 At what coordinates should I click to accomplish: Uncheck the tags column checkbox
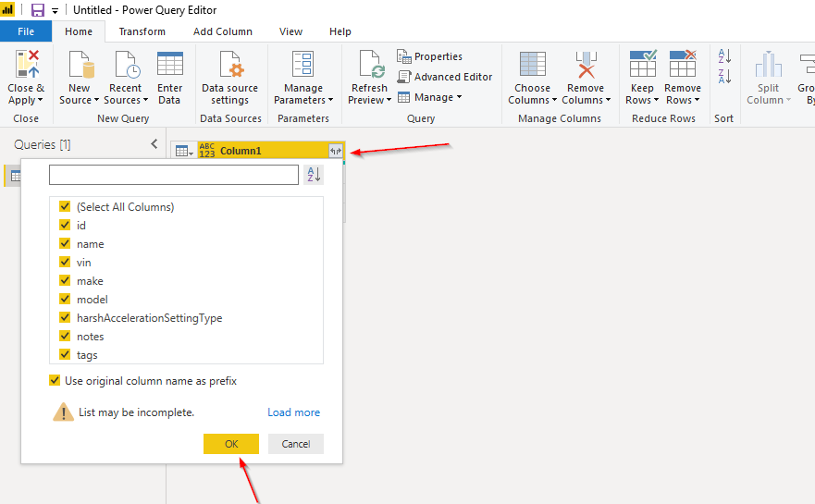(65, 355)
